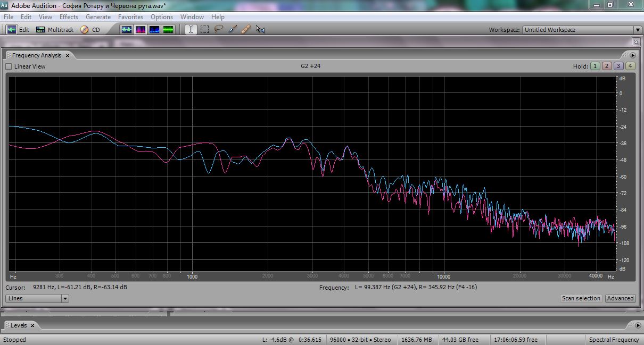The height and width of the screenshot is (345, 644).
Task: Show the Waveform display
Action: coord(127,30)
